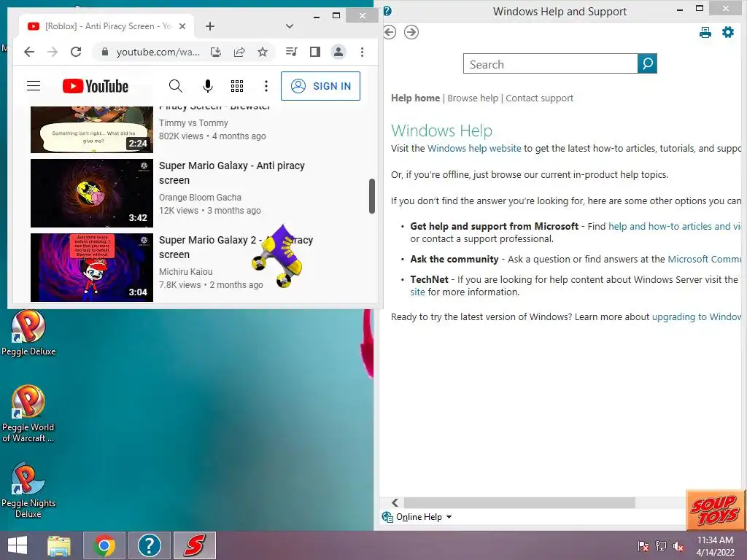747x560 pixels.
Task: Open 'Super Mario Galaxy - Anti piracy screen' title
Action: [231, 173]
